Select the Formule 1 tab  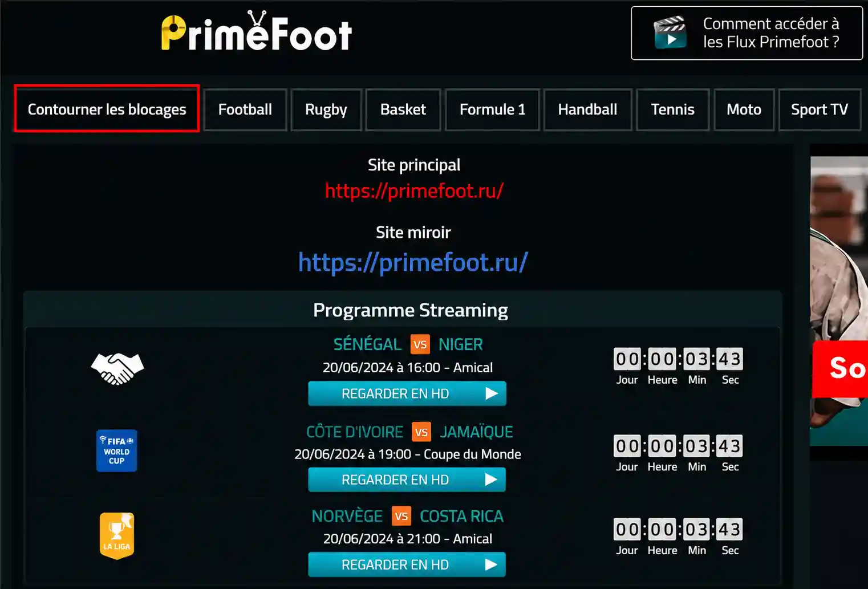point(492,109)
